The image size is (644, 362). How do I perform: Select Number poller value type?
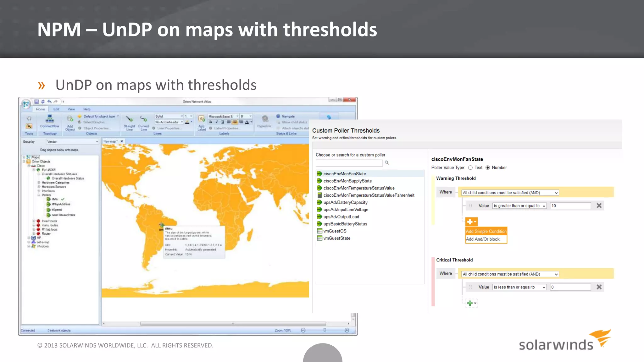point(488,168)
